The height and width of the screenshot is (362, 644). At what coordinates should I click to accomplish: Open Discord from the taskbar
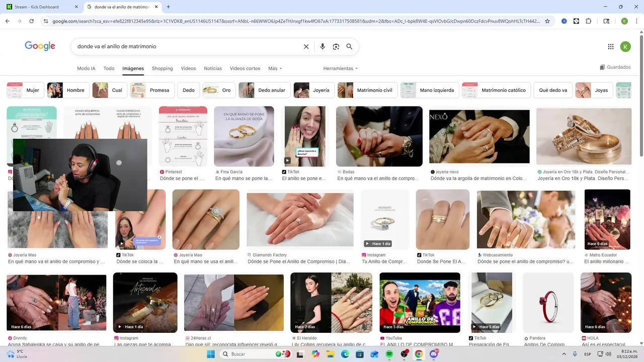pos(433,354)
